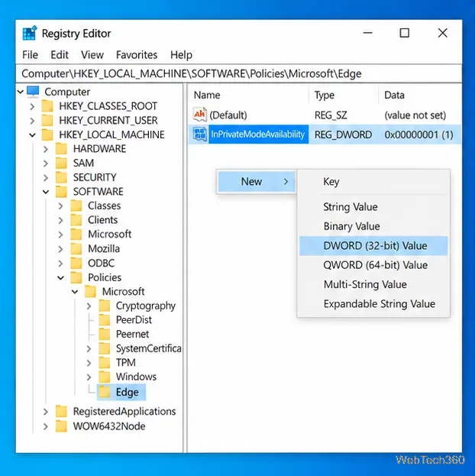Image resolution: width=475 pixels, height=476 pixels.
Task: Select the Microsoft key under SOFTWARE
Action: [109, 235]
